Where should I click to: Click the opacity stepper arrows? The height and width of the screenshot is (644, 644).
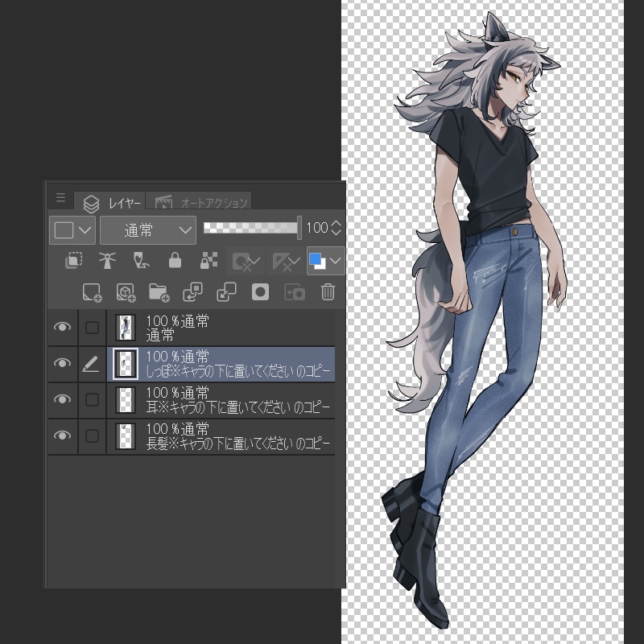[x=336, y=228]
